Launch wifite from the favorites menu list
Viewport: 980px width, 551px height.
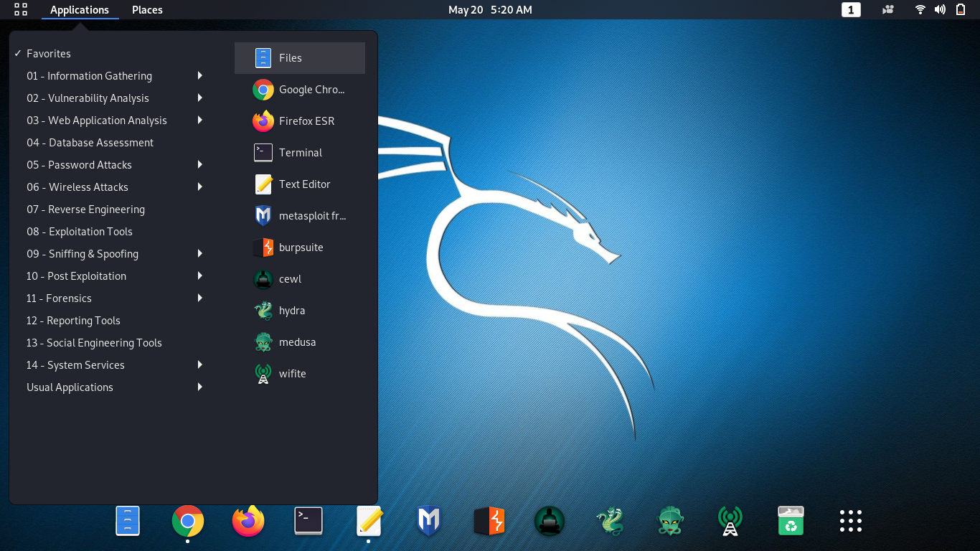click(x=300, y=374)
